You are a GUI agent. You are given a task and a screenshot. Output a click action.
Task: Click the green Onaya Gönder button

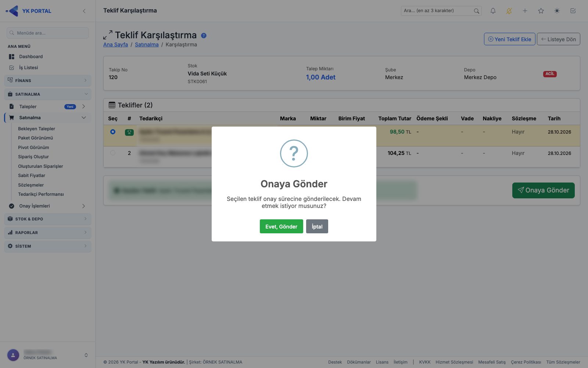pos(543,190)
